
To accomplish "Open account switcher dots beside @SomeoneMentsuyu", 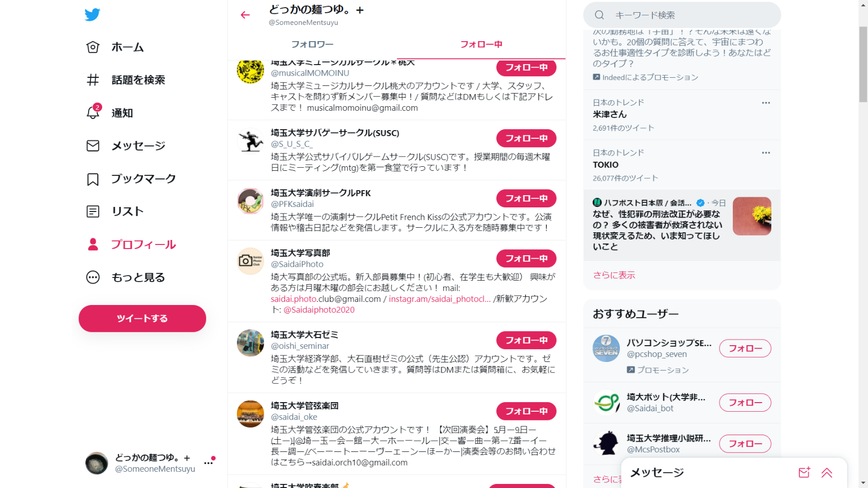I will coord(208,463).
